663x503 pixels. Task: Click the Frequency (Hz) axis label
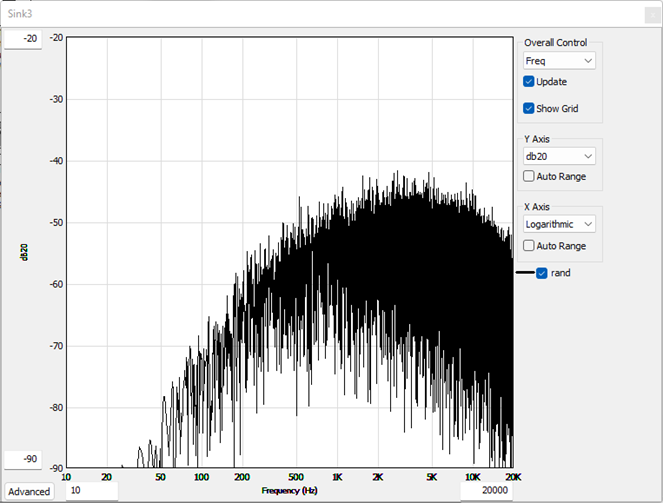click(290, 491)
